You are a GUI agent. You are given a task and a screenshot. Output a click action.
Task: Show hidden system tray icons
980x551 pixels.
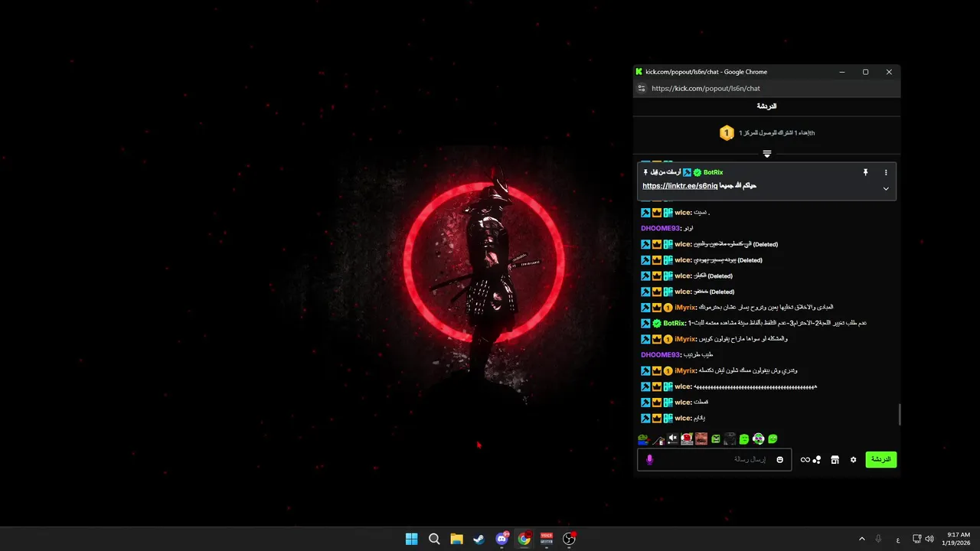coord(862,539)
